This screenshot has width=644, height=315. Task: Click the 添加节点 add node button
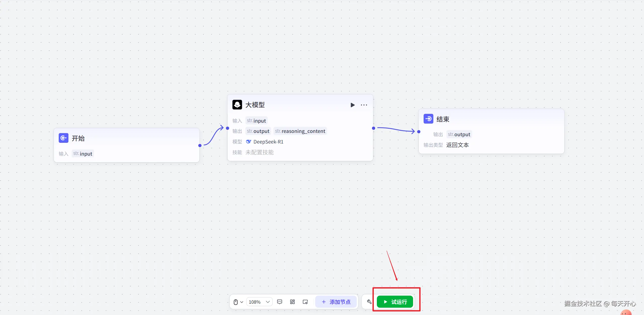pos(336,302)
